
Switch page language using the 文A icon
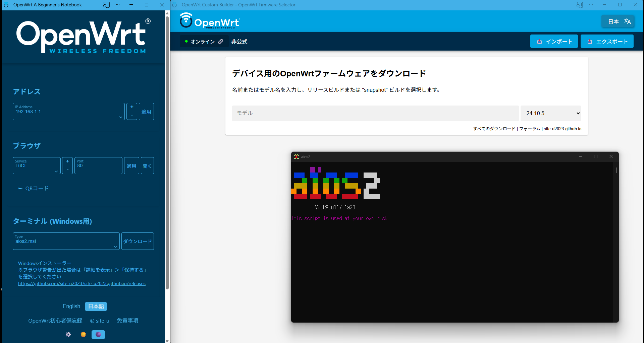point(628,21)
